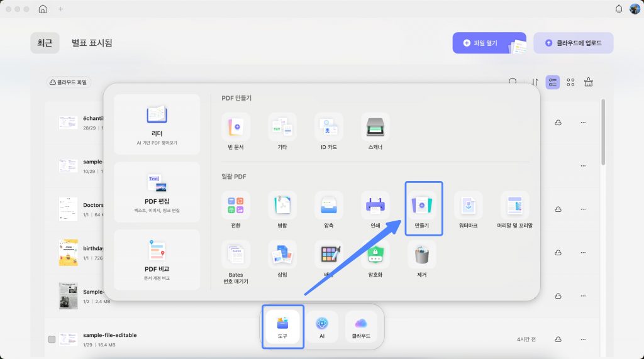Open the Doctors file thumbnail
Image resolution: width=644 pixels, height=359 pixels.
(68, 209)
